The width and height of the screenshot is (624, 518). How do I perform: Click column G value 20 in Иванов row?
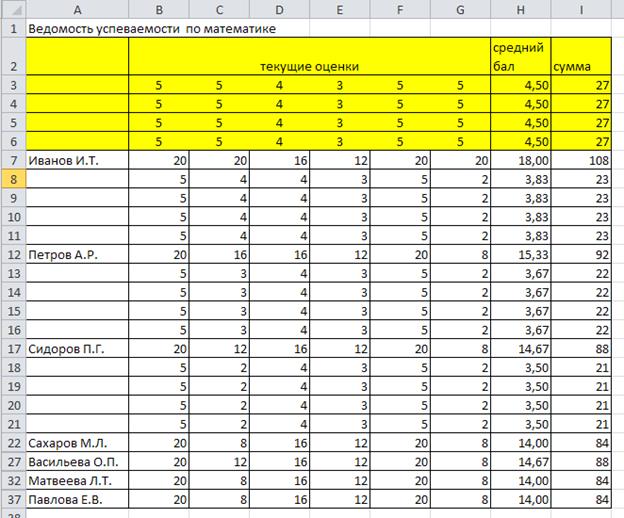(460, 160)
